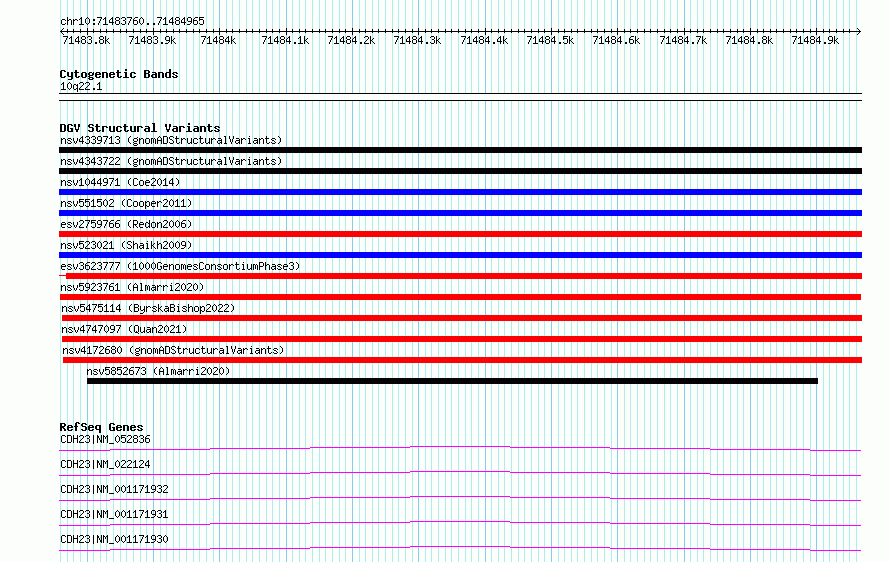This screenshot has height=562, width=890.
Task: Open transcript CDH23|NM_001171931 label
Action: click(115, 514)
